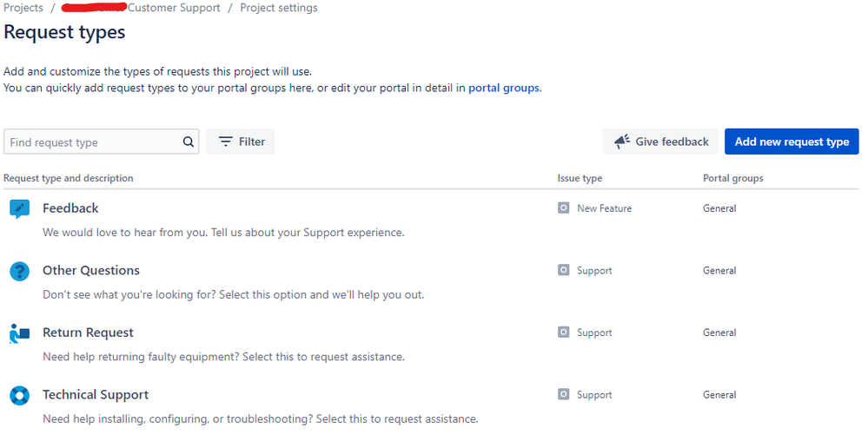Open the Filter dropdown

click(241, 142)
